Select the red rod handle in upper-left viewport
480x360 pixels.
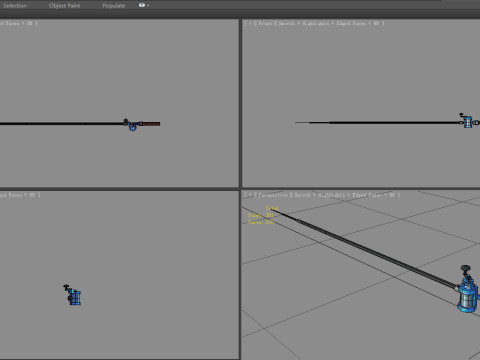[x=151, y=124]
